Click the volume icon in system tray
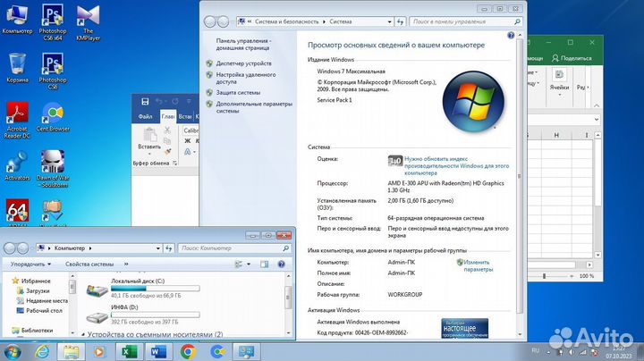The height and width of the screenshot is (361, 644). click(x=572, y=352)
